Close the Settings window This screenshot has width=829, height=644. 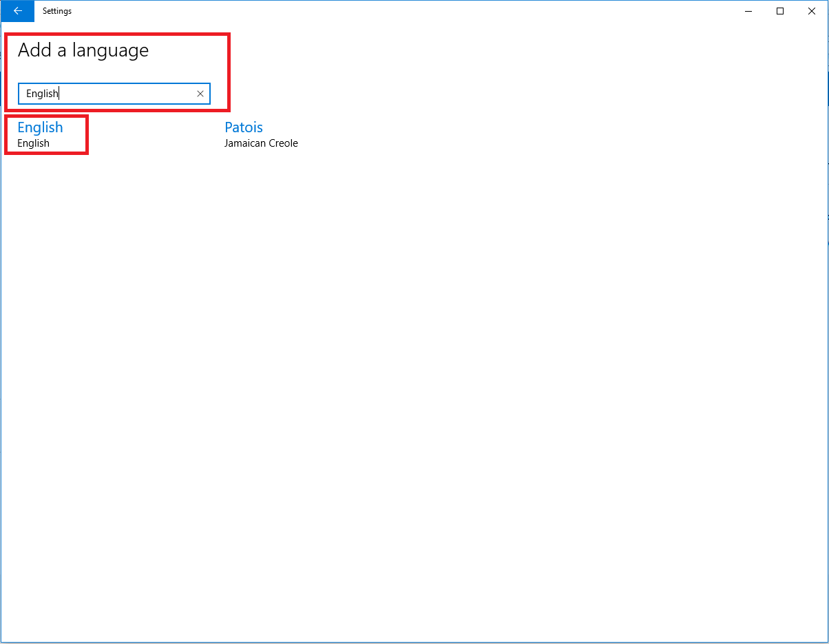click(812, 11)
